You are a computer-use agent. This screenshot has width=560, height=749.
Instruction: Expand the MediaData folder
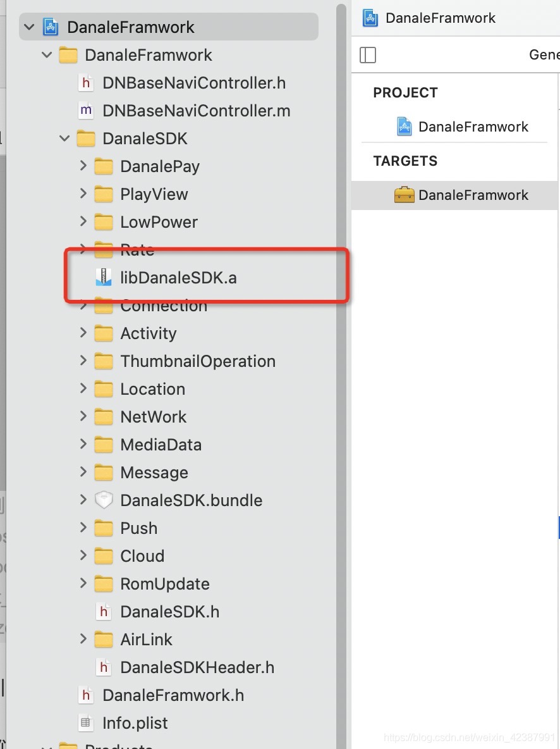coord(83,443)
